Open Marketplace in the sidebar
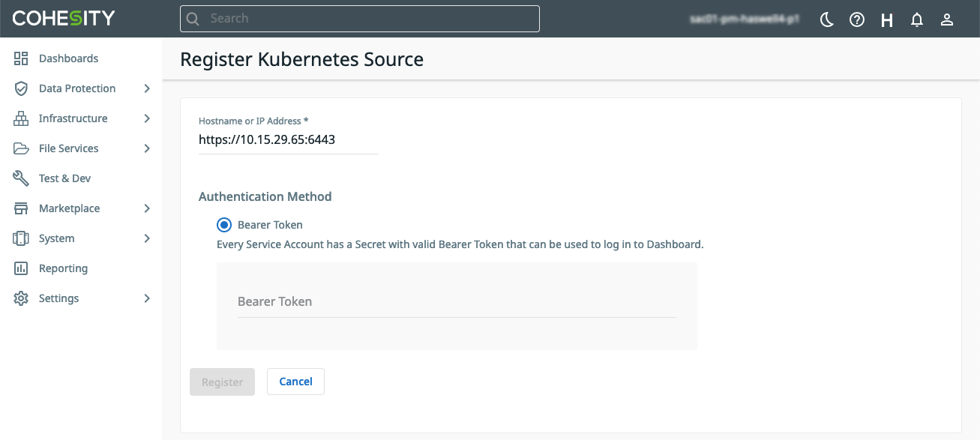Viewport: 980px width, 440px height. 69,208
